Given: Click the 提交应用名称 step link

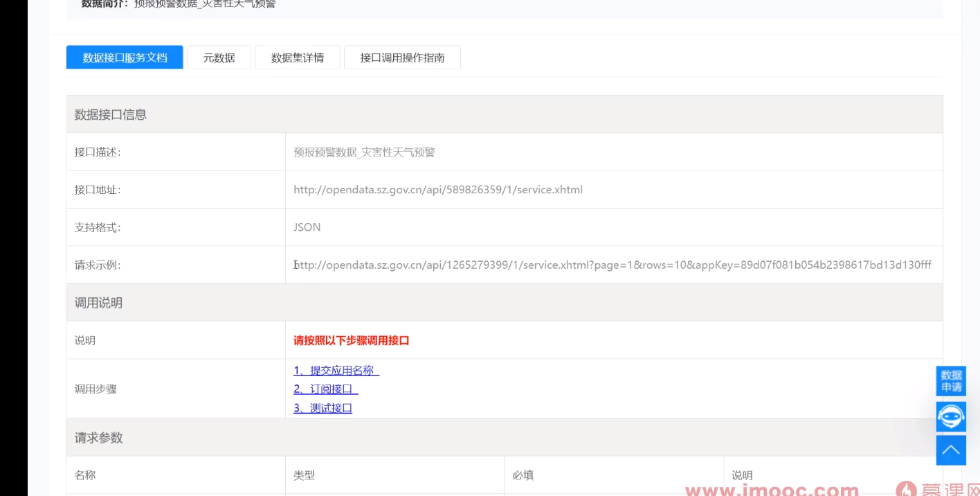Looking at the screenshot, I should tap(336, 371).
